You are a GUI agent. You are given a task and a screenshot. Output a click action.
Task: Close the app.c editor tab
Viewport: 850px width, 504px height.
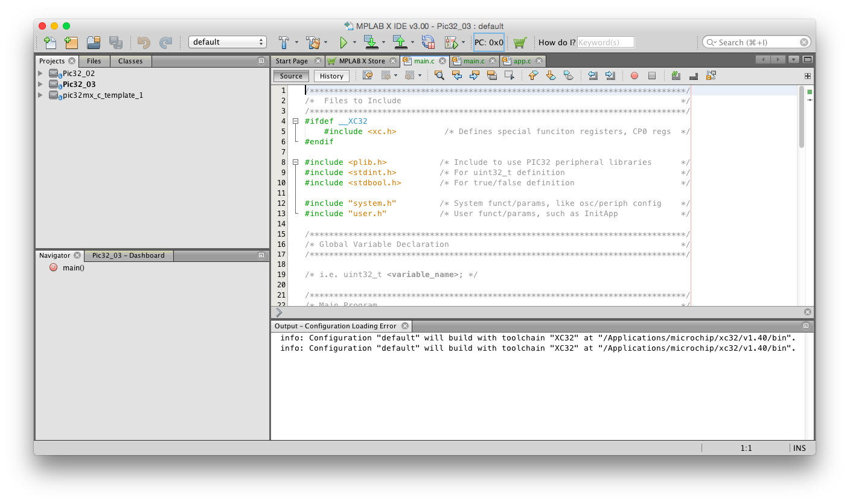(x=539, y=61)
